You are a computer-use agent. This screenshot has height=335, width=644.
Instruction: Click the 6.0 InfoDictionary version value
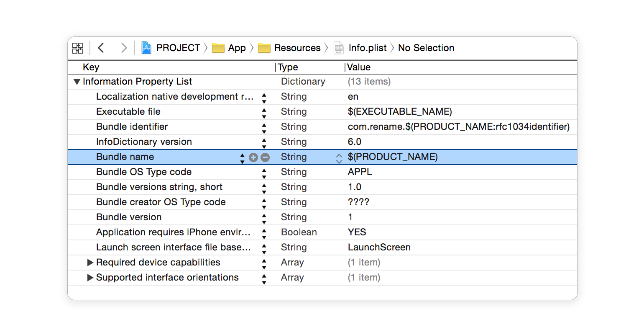(x=355, y=142)
